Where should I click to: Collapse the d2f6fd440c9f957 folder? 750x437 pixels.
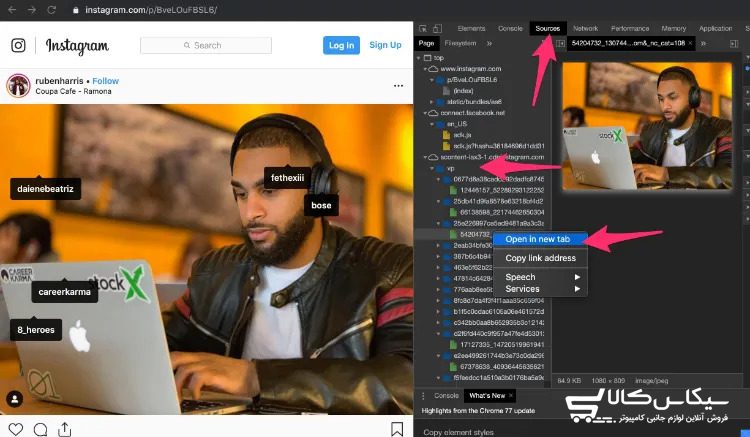click(438, 334)
